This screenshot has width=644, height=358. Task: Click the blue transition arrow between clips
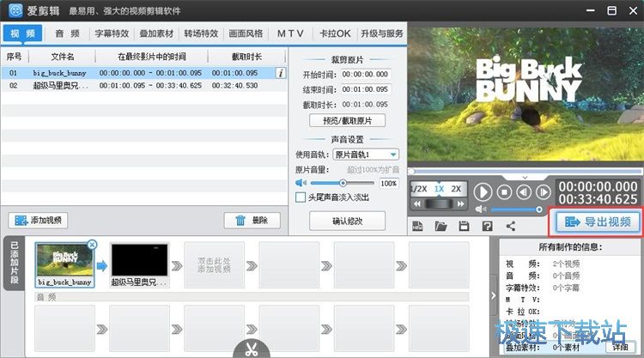click(102, 265)
